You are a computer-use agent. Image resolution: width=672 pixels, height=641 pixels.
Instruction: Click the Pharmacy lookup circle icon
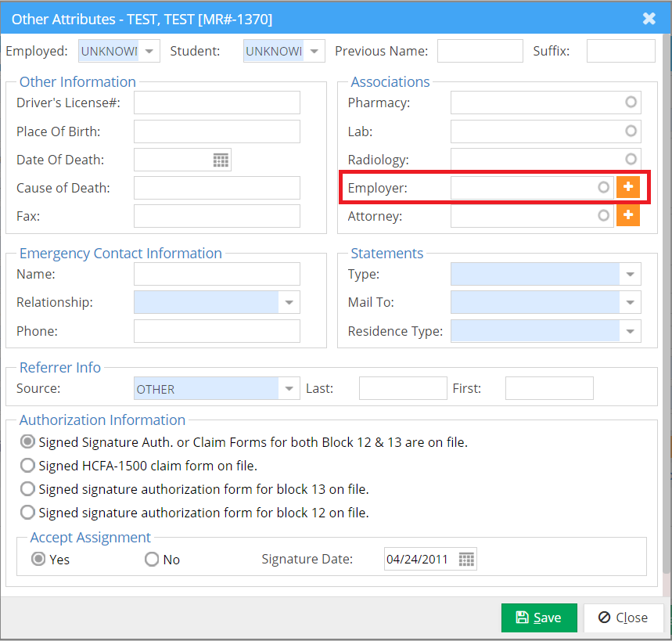pyautogui.click(x=631, y=103)
